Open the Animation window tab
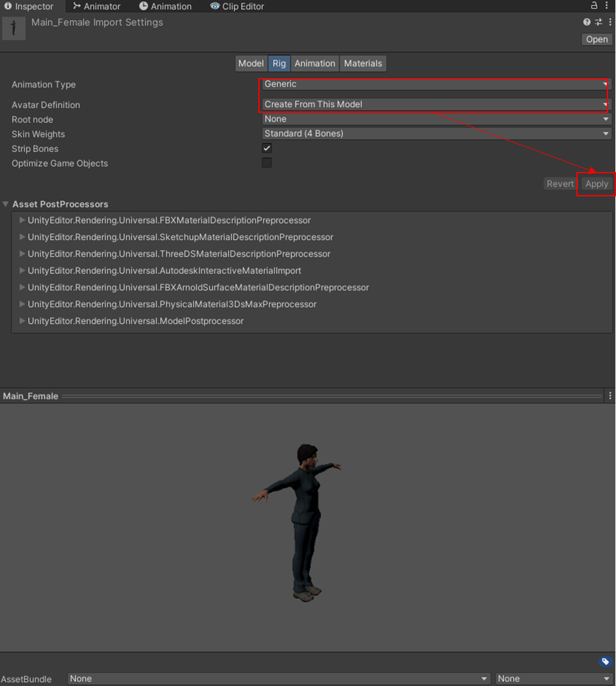This screenshot has width=616, height=686. (165, 6)
